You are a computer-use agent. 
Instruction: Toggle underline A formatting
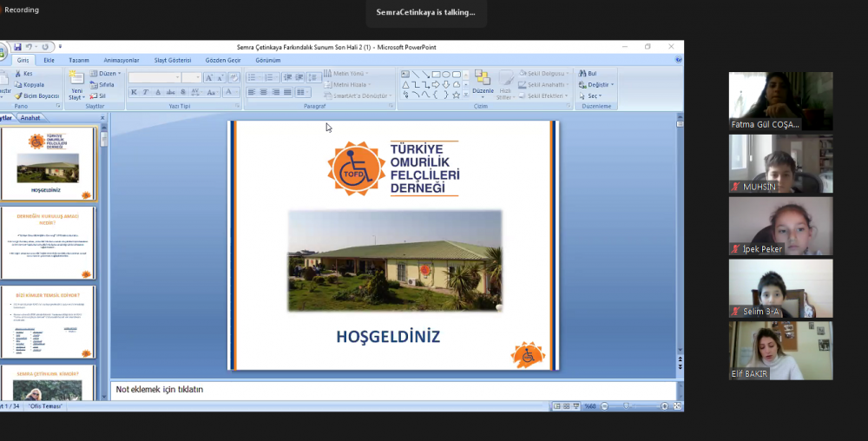tap(158, 92)
